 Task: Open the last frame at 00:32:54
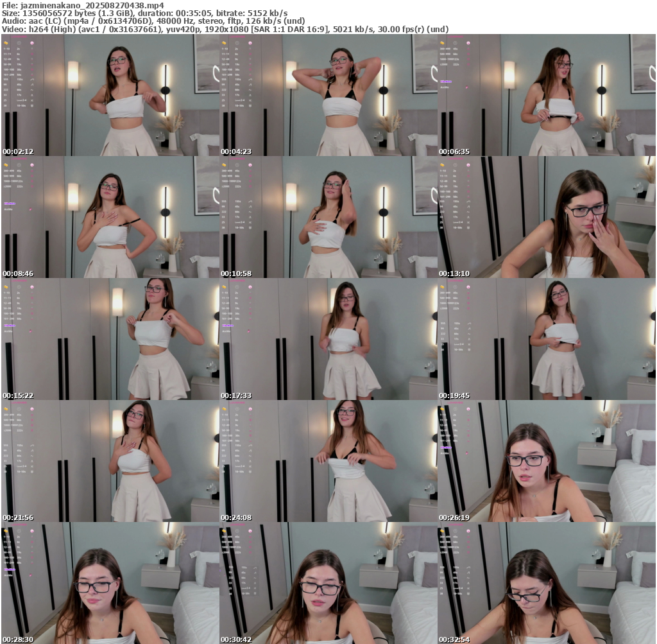click(547, 583)
